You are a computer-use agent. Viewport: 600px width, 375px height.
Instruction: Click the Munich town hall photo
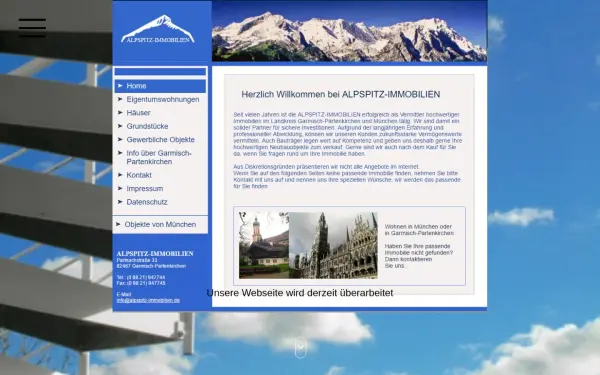point(333,245)
